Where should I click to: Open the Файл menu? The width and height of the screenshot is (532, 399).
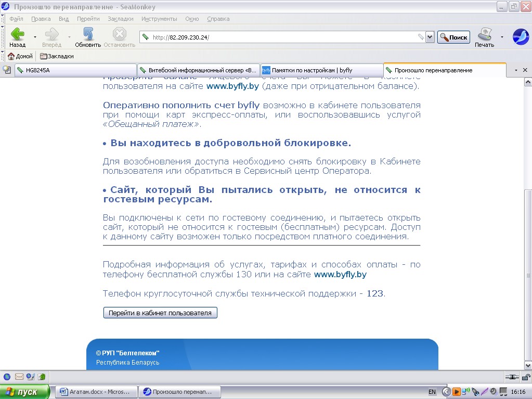point(16,19)
